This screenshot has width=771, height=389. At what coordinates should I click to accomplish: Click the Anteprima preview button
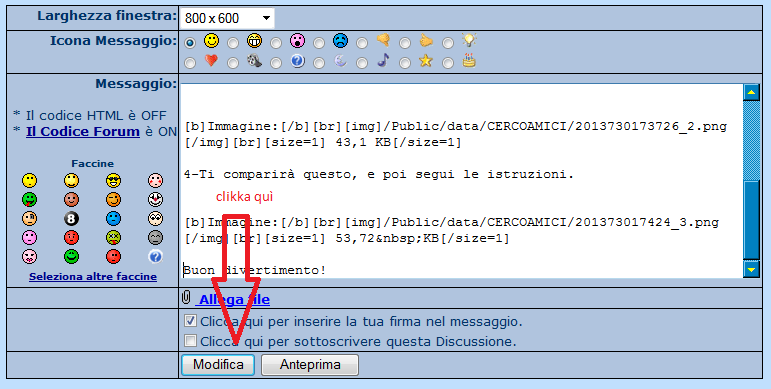click(310, 365)
